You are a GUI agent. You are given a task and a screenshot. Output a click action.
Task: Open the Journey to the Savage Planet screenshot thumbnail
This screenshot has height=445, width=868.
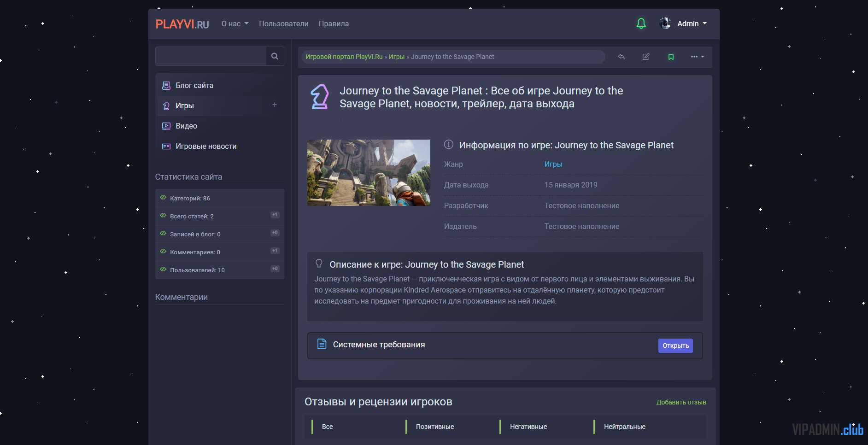click(x=369, y=173)
